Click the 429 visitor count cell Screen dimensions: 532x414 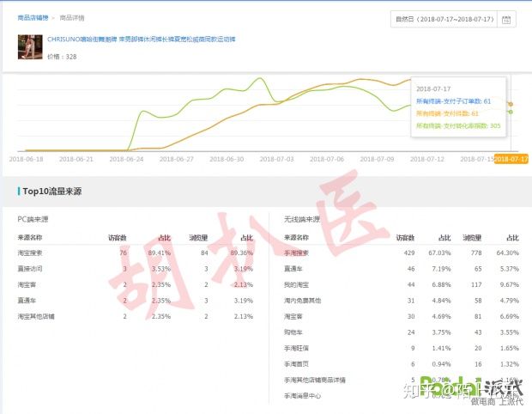click(x=409, y=253)
